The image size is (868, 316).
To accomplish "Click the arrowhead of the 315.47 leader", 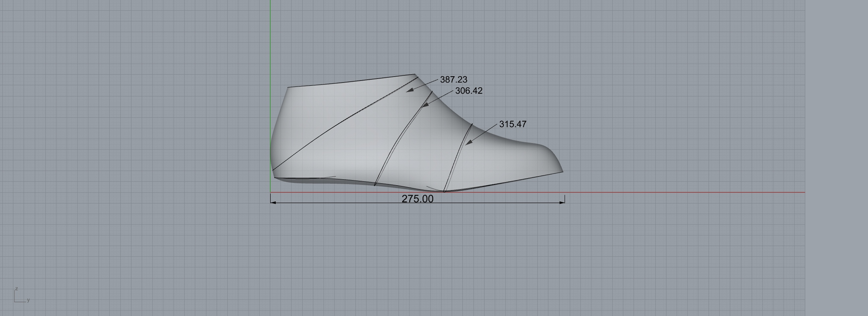I will (x=469, y=142).
